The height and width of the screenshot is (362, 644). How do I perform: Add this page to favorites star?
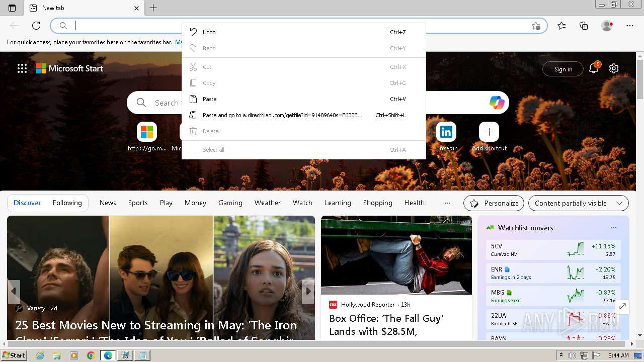(536, 26)
